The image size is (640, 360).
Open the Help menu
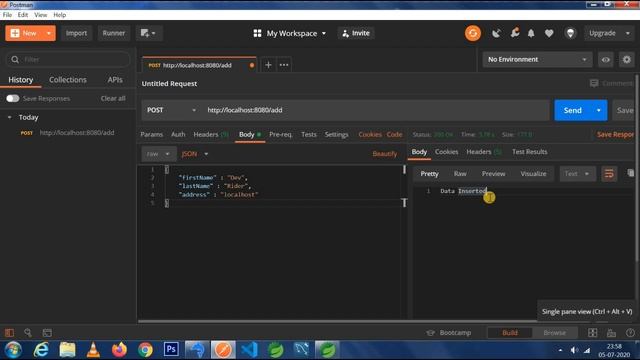click(60, 15)
